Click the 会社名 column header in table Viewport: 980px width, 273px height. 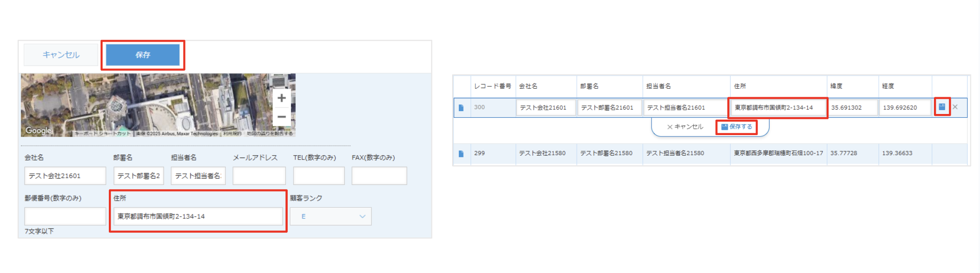[x=528, y=86]
